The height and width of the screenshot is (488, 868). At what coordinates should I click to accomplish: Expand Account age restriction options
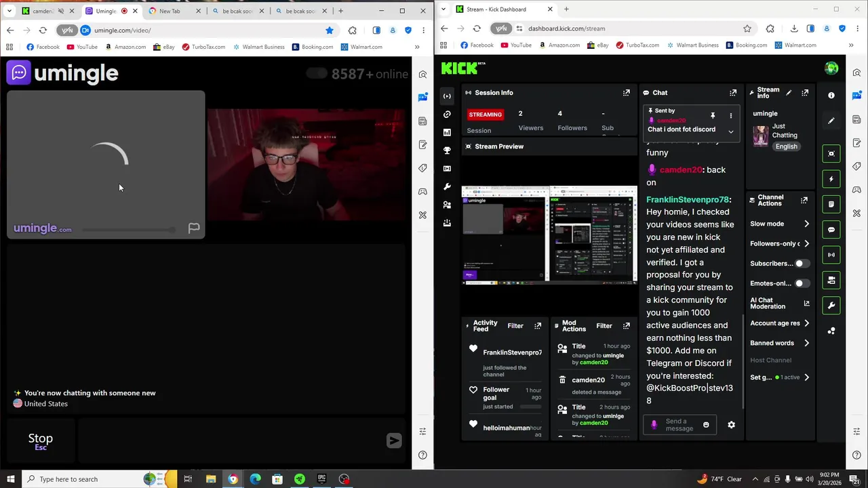point(806,323)
